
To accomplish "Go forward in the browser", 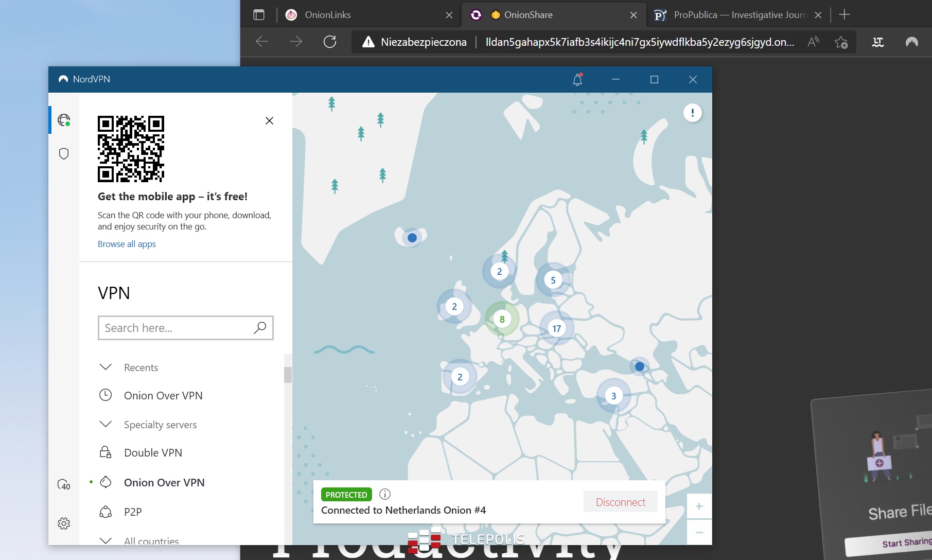I will pos(296,42).
